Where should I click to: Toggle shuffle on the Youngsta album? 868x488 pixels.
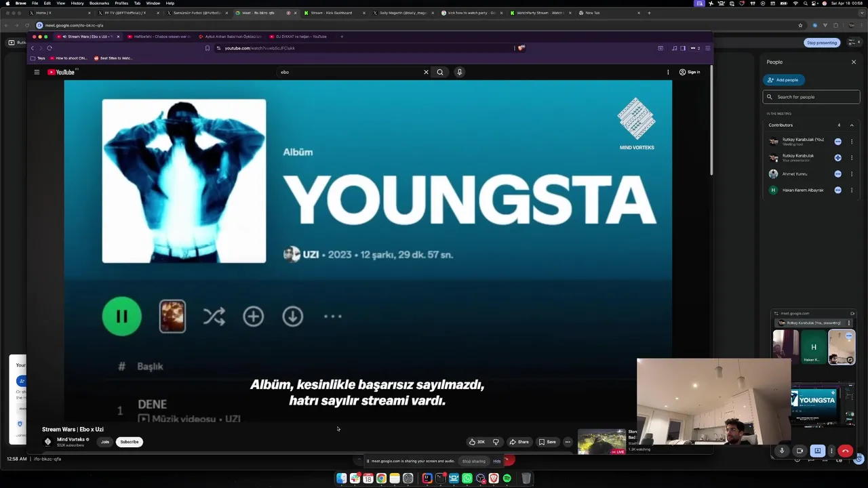point(214,316)
